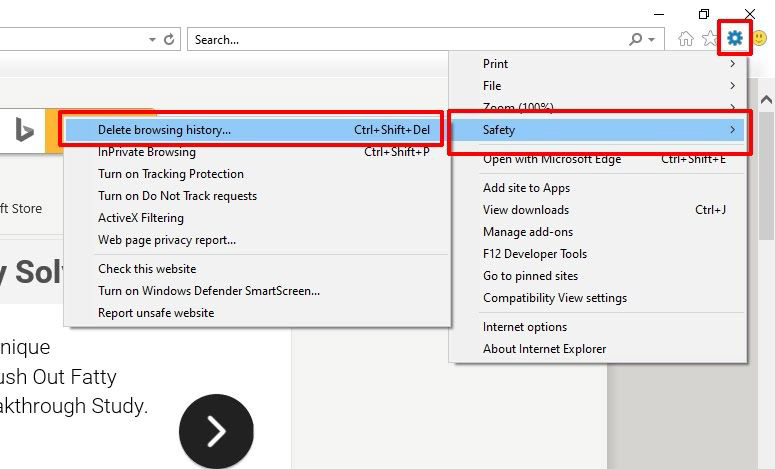Screen dimensions: 775x469
Task: Open F12 Developer Tools
Action: (x=598, y=254)
